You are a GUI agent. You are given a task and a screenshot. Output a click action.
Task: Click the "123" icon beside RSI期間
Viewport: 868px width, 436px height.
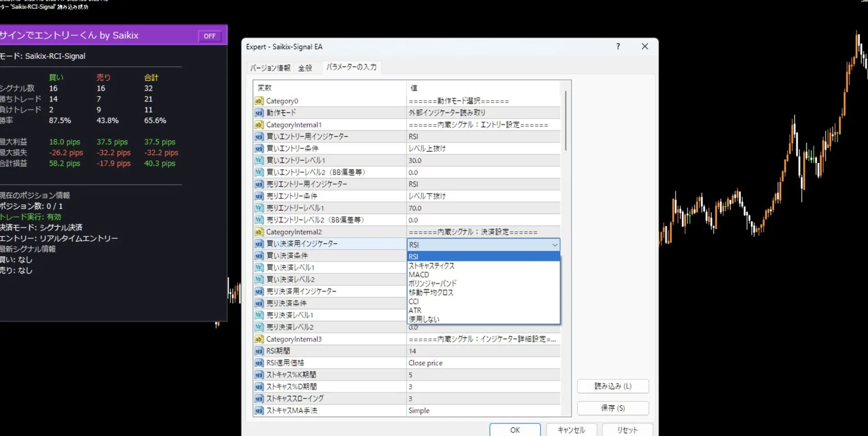coord(259,351)
